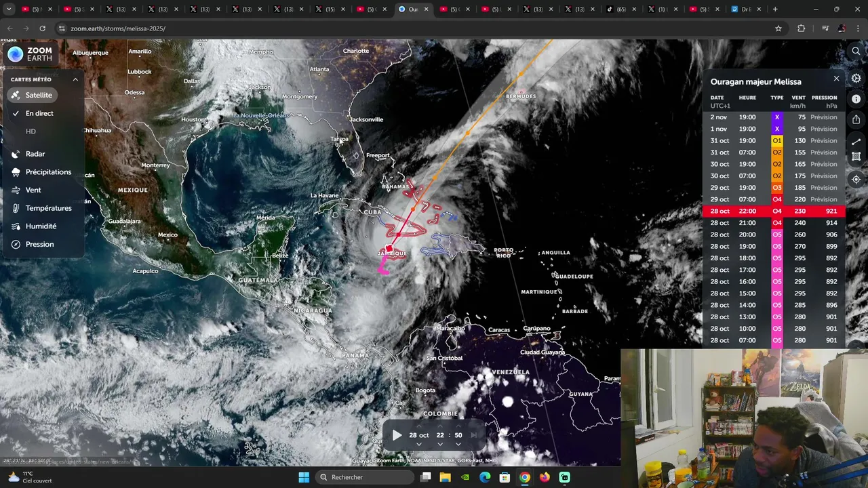Viewport: 868px width, 488px height.
Task: Open the browser media control icon
Action: pyautogui.click(x=825, y=28)
